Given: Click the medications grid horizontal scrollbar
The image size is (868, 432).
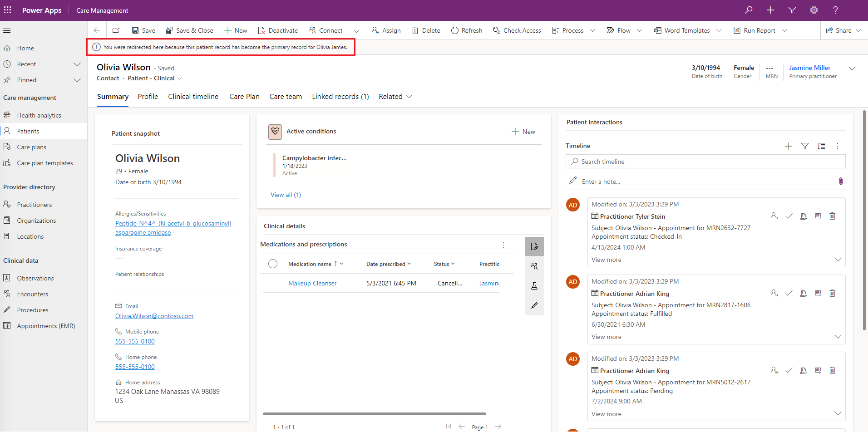Looking at the screenshot, I should [375, 414].
